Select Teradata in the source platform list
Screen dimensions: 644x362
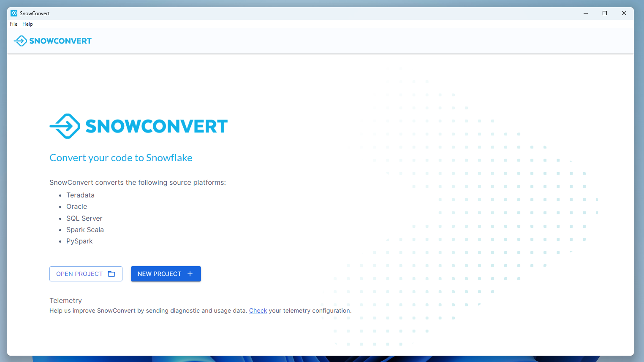[x=80, y=195]
